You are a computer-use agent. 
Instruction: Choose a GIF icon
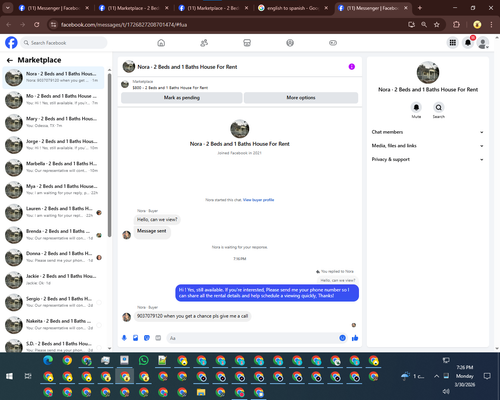pos(158,338)
